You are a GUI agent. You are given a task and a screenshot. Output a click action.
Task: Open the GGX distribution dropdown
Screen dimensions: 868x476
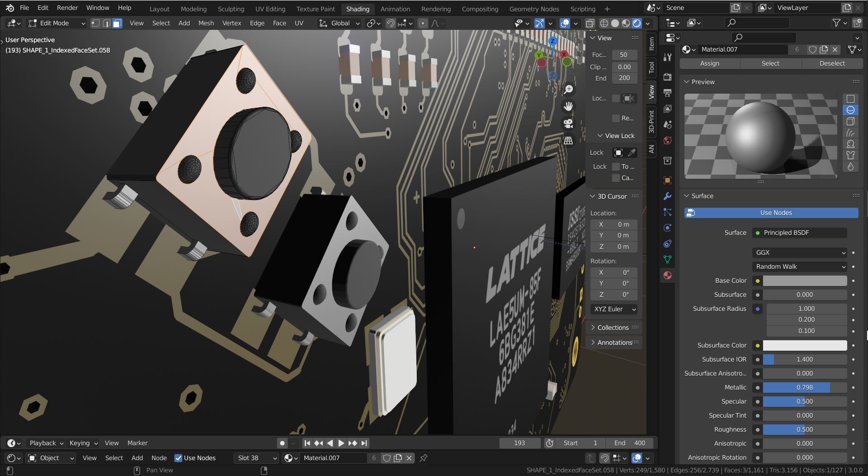click(800, 252)
